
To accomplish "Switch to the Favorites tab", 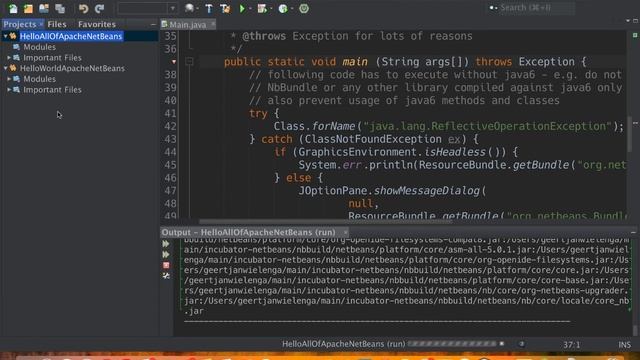I will point(97,24).
